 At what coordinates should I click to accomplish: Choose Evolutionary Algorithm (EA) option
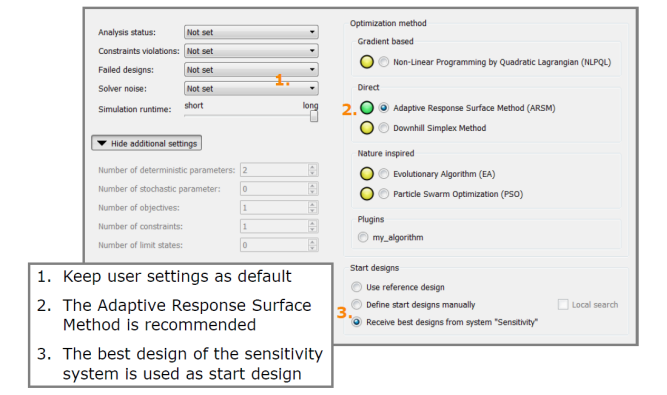click(384, 173)
